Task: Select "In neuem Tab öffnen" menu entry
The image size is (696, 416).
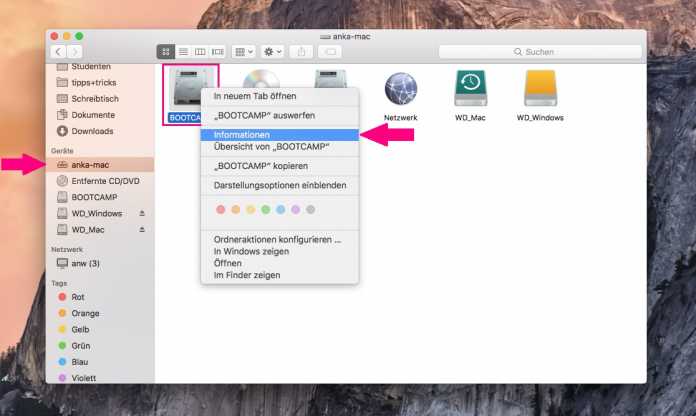Action: coord(254,97)
